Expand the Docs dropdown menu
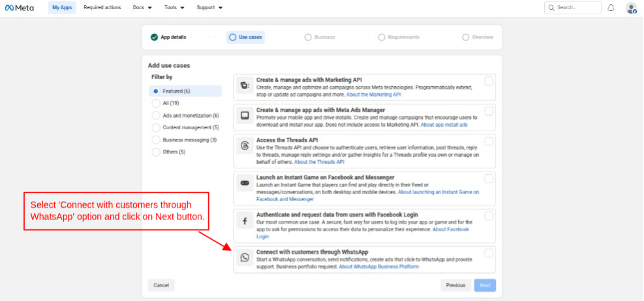This screenshot has height=301, width=644. pos(142,7)
